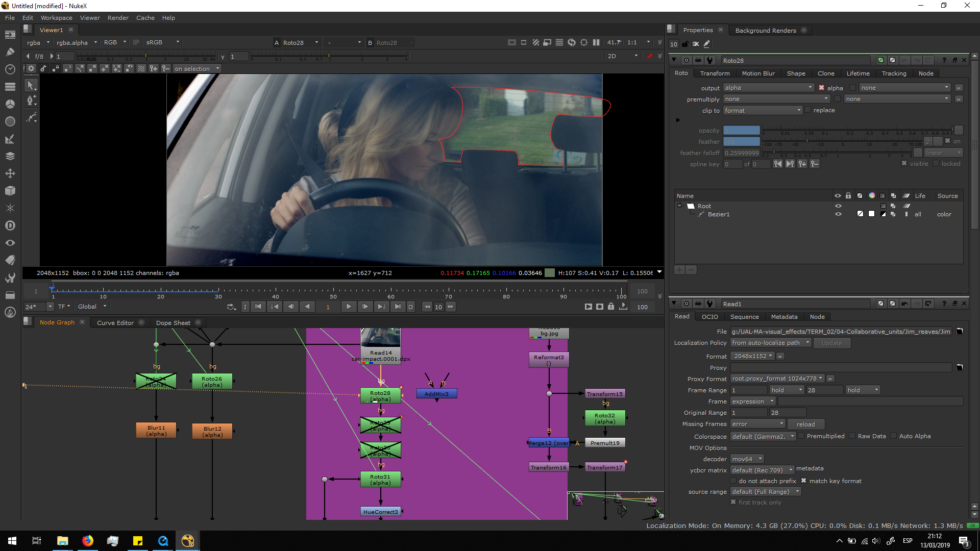
Task: Adjust the feather slider
Action: tap(806, 142)
